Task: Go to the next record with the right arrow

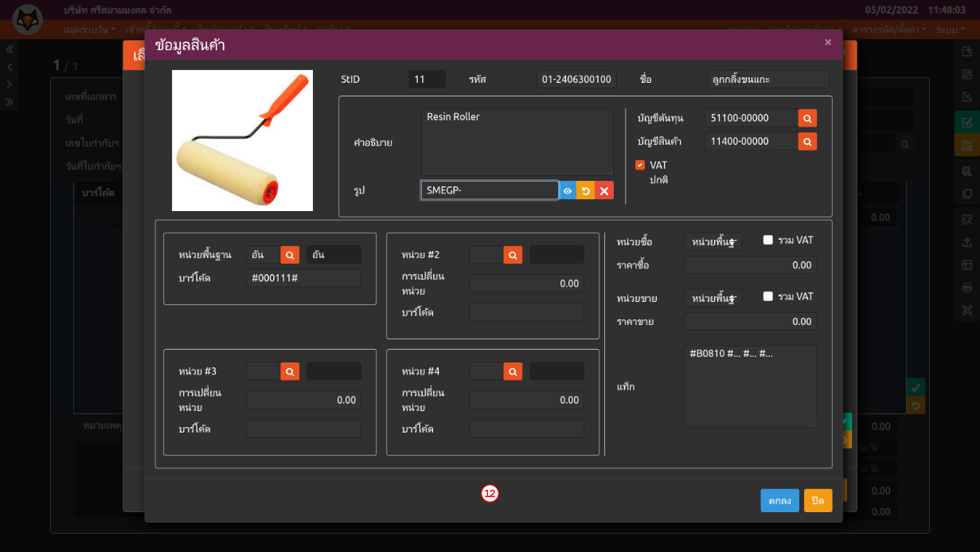Action: pos(10,84)
